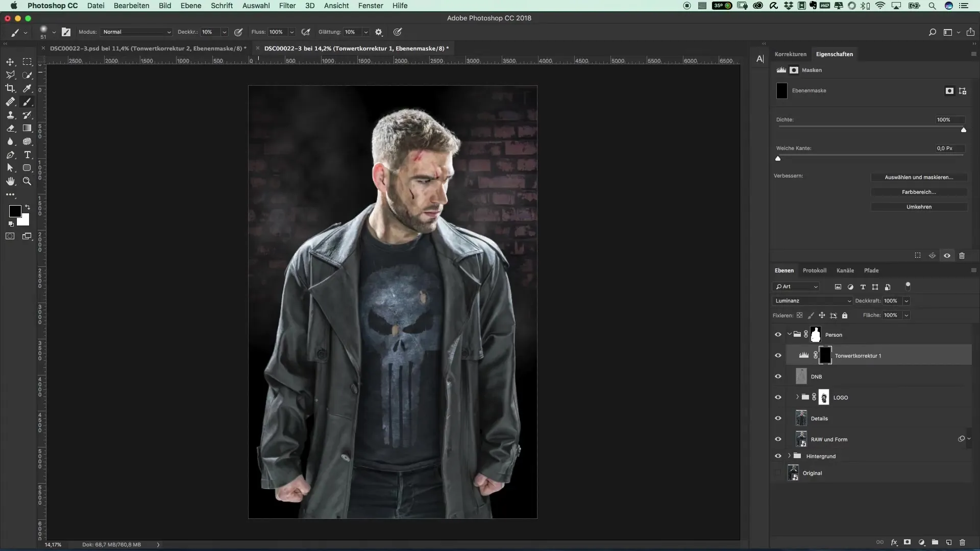Hide the Tonwertkorrektur 1 layer
This screenshot has width=980, height=551.
(x=778, y=356)
